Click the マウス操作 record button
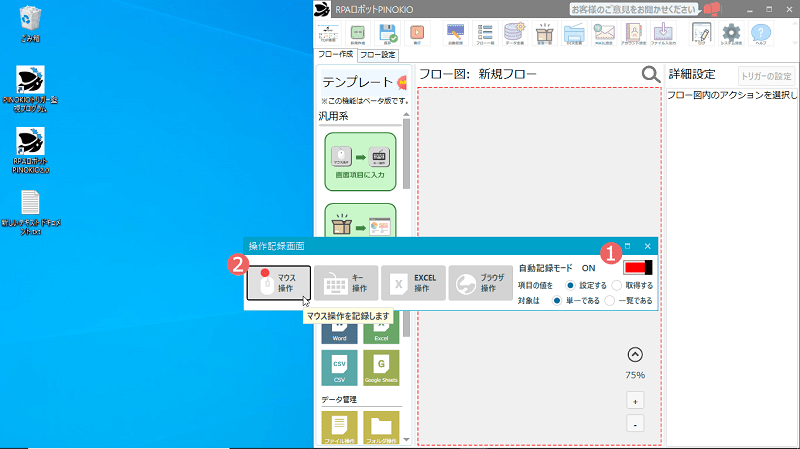This screenshot has height=449, width=800. point(279,283)
